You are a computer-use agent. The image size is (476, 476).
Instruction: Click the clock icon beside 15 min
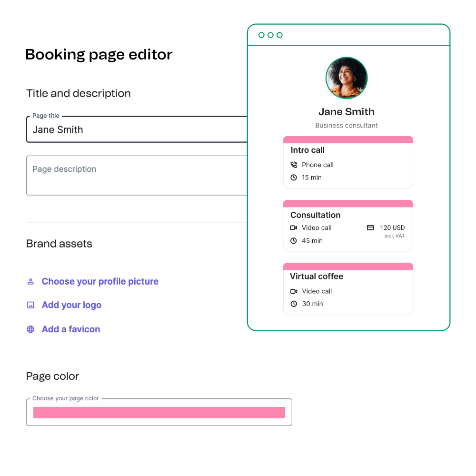[x=294, y=178]
